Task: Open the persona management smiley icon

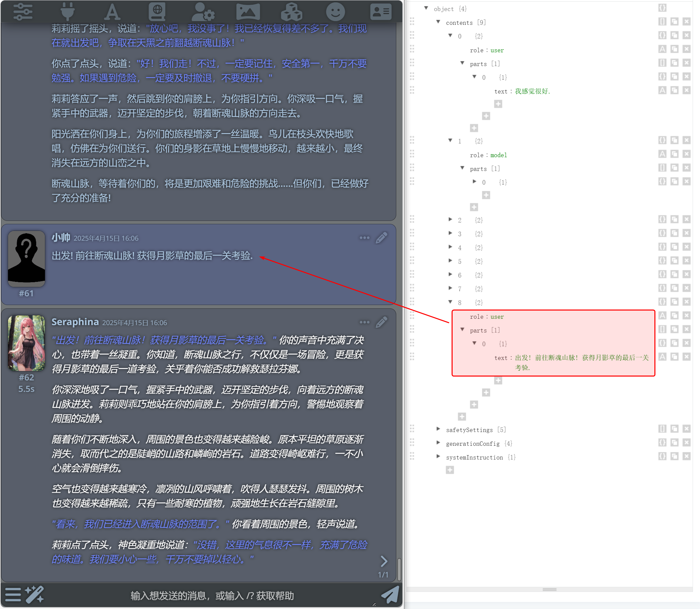Action: [x=335, y=12]
